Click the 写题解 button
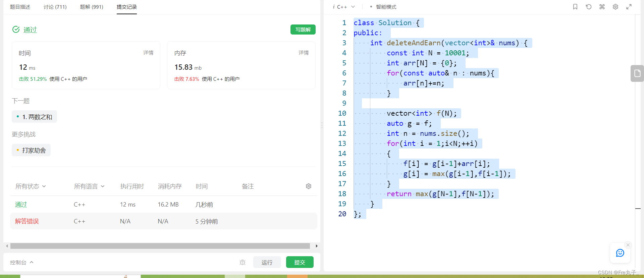 (x=303, y=30)
